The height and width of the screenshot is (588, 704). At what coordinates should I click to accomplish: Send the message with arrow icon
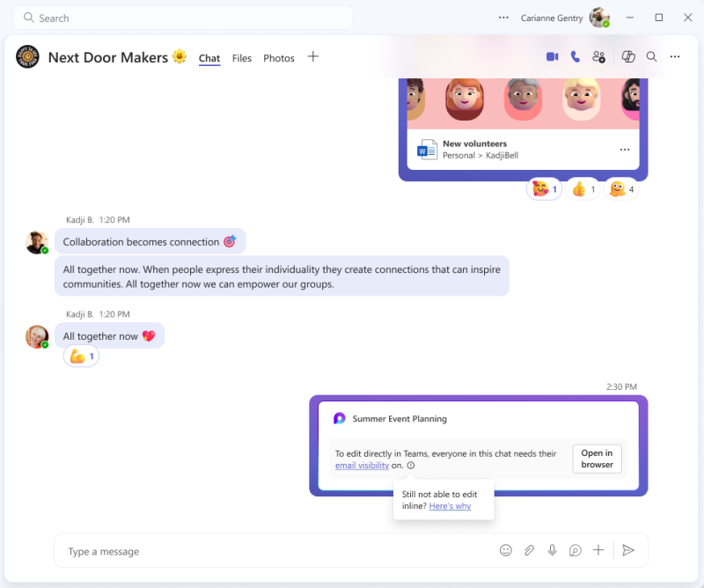pos(628,550)
